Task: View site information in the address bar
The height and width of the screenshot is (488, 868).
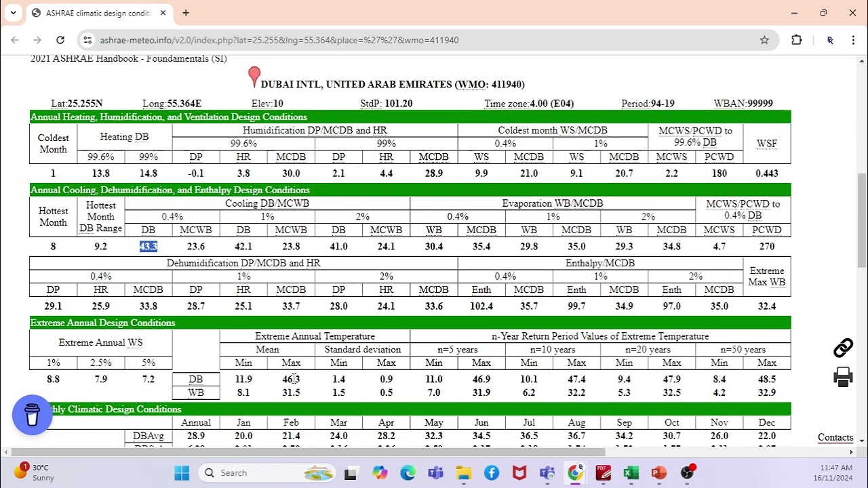Action: [x=87, y=40]
